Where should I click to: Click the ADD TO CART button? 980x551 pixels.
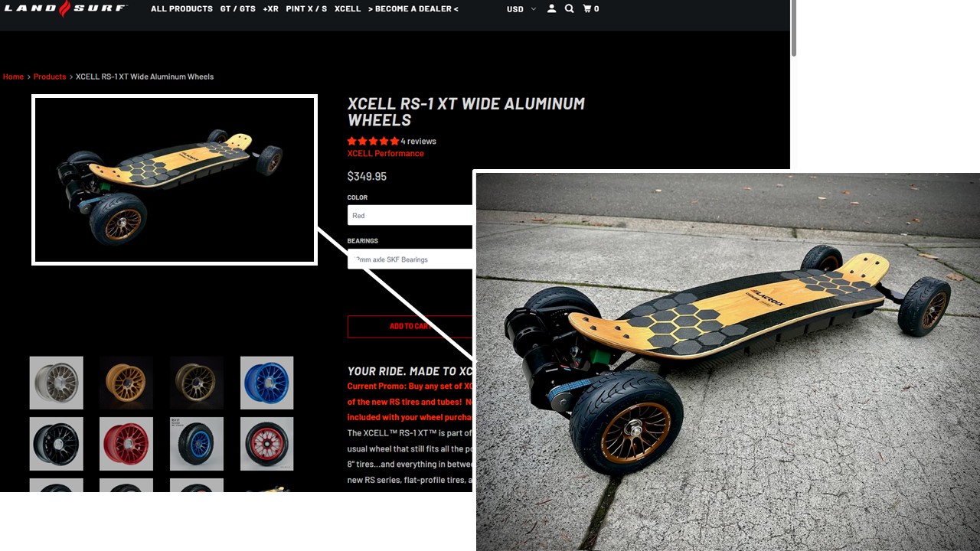tap(410, 327)
